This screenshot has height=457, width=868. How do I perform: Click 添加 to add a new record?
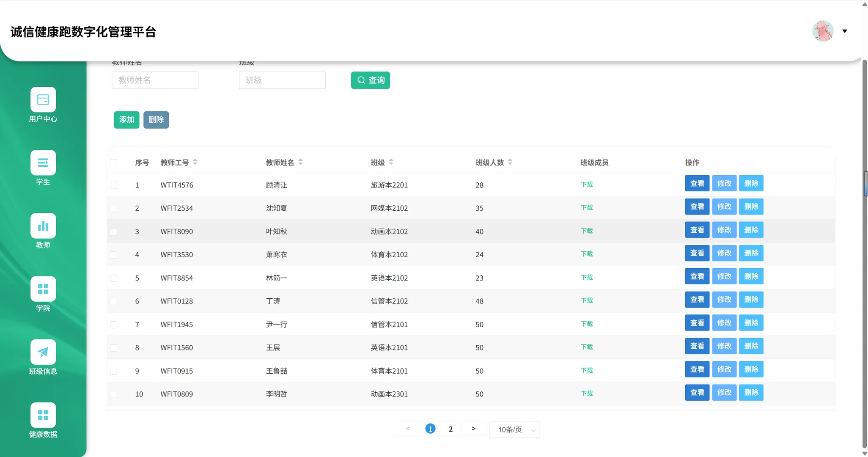pyautogui.click(x=126, y=120)
